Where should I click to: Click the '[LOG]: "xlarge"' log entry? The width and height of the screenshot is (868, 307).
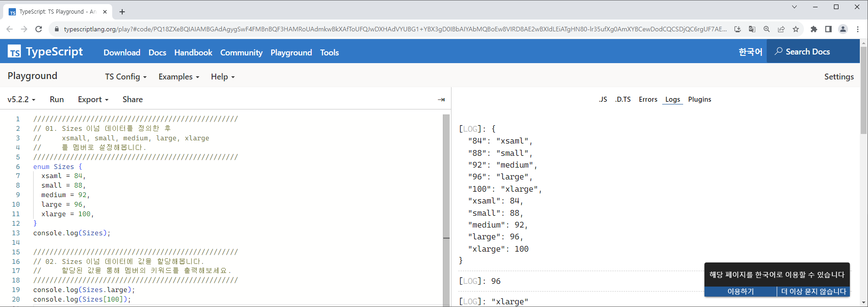pyautogui.click(x=494, y=302)
